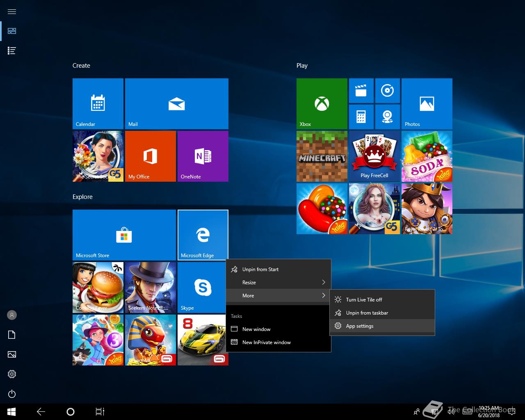Open the Action Center notifications icon
This screenshot has width=525, height=420.
click(511, 412)
